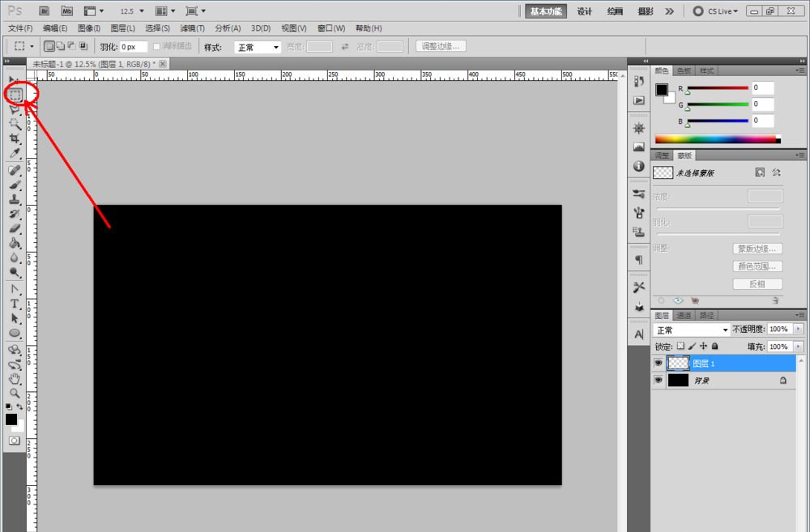Viewport: 810px width, 532px height.
Task: Select the History Brush tool
Action: click(15, 213)
